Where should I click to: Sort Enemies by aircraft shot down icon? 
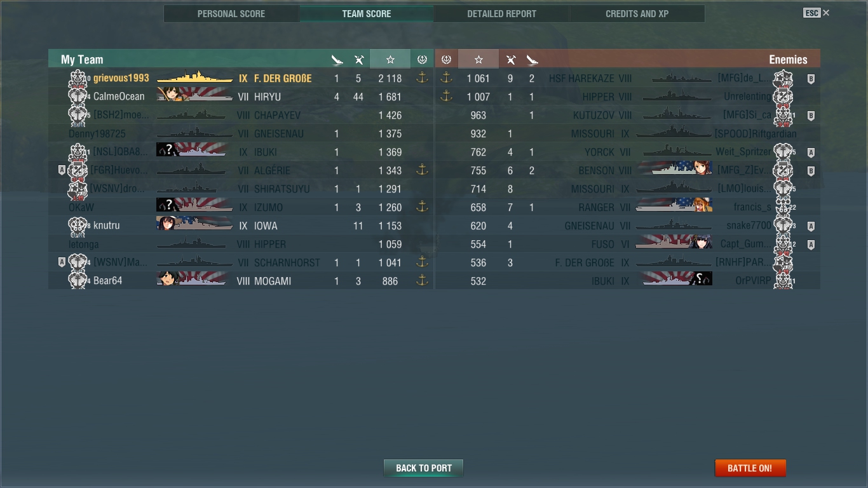click(510, 60)
